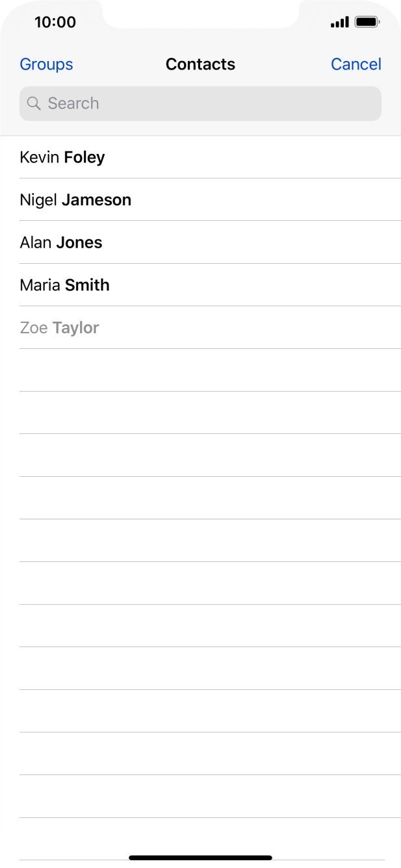Tap the 10:00 clock in status bar

tap(55, 22)
